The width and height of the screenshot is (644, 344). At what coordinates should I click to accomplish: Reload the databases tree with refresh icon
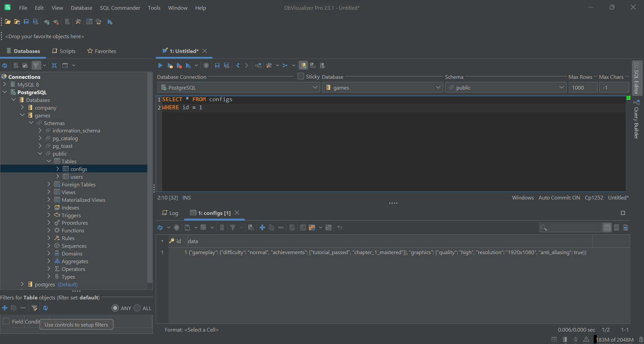[x=5, y=65]
